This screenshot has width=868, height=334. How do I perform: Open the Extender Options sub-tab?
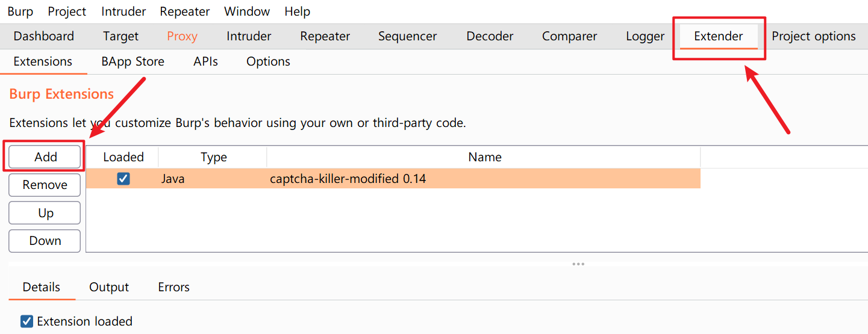[x=269, y=61]
